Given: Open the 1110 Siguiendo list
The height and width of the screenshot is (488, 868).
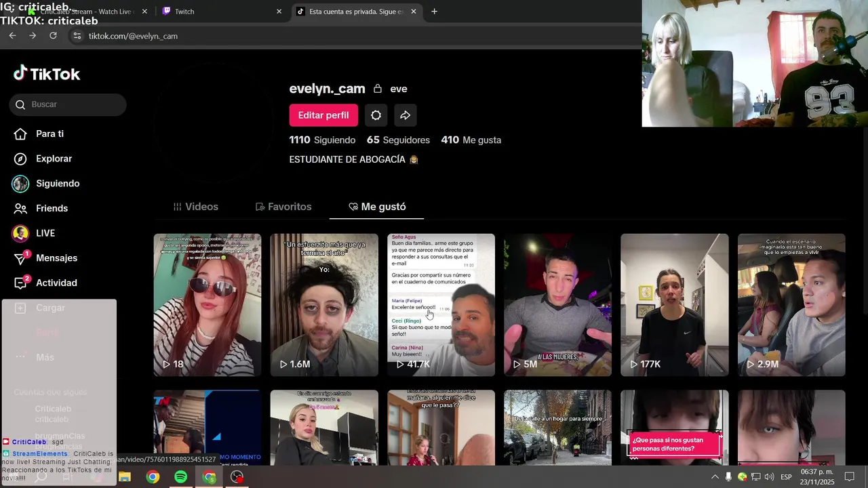Looking at the screenshot, I should click(x=322, y=140).
